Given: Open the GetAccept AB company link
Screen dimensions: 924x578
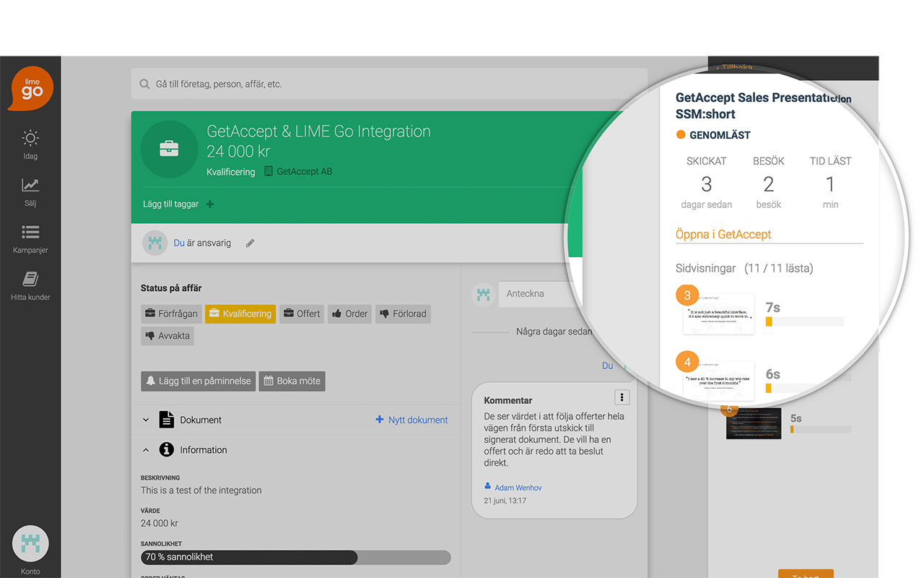Looking at the screenshot, I should click(305, 172).
